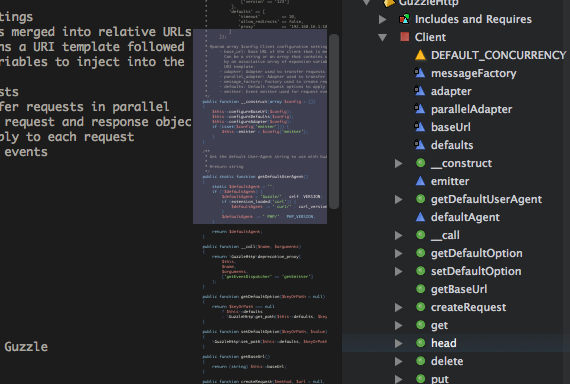Expand the head method node
The height and width of the screenshot is (384, 570).
399,343
